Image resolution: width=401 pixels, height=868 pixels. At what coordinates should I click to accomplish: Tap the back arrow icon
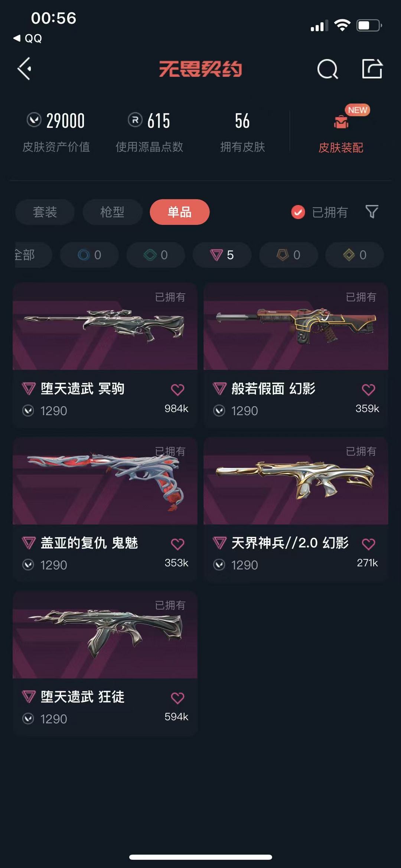click(25, 69)
